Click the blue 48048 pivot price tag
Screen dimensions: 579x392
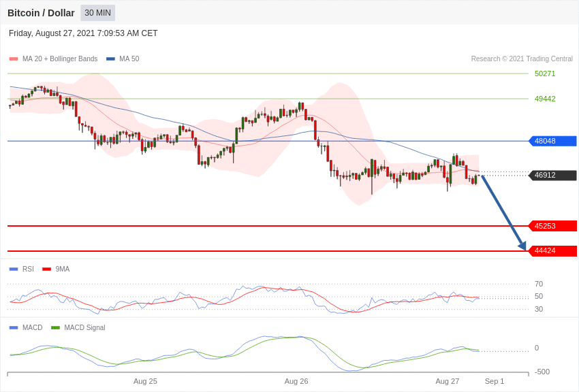pos(553,141)
